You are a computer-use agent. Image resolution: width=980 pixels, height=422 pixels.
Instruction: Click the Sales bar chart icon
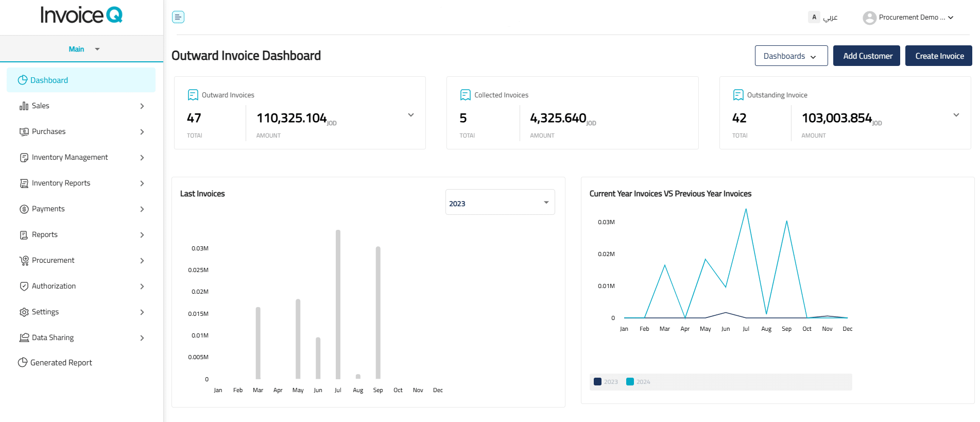point(24,106)
